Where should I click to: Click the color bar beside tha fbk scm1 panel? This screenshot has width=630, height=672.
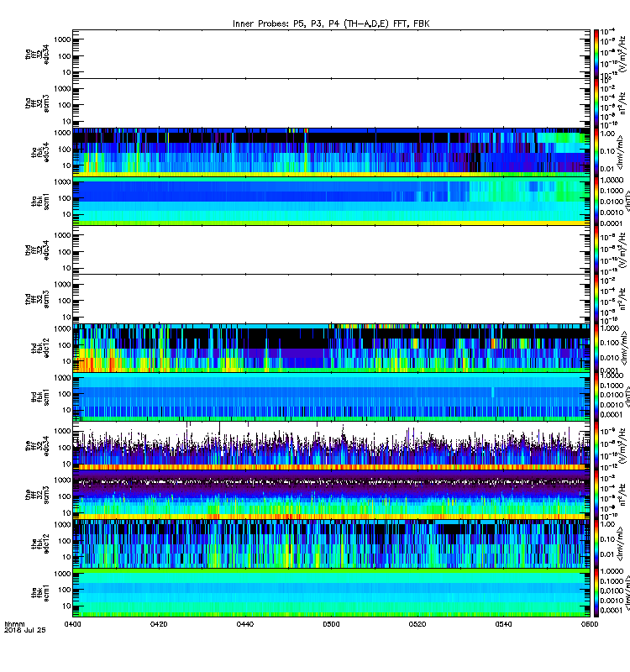coord(596,201)
